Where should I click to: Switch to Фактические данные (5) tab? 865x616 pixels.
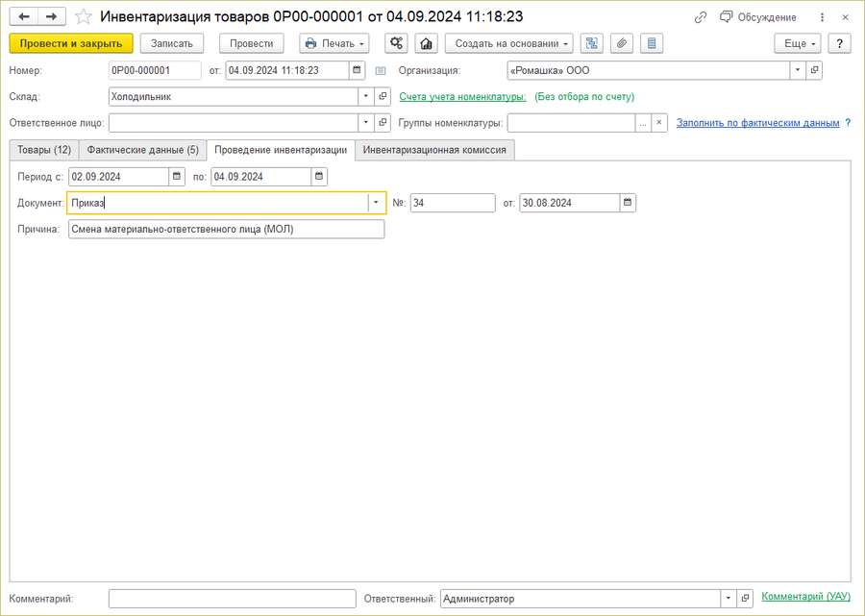pyautogui.click(x=143, y=150)
